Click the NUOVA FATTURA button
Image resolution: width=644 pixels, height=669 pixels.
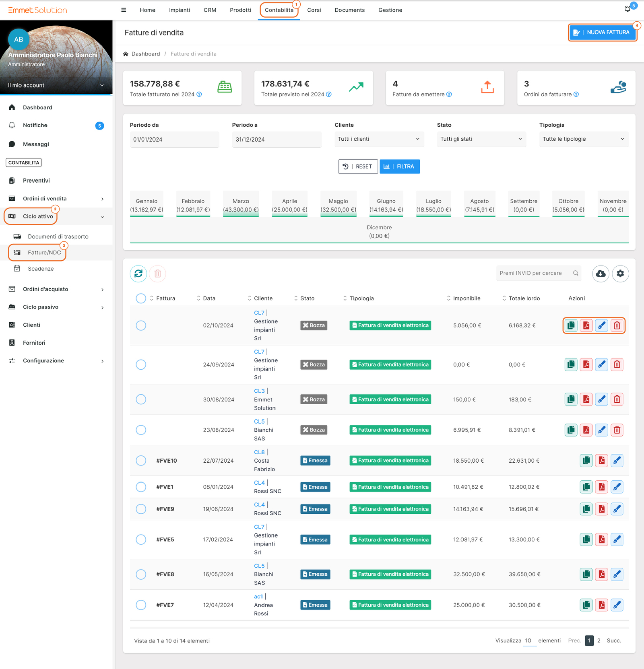(602, 33)
